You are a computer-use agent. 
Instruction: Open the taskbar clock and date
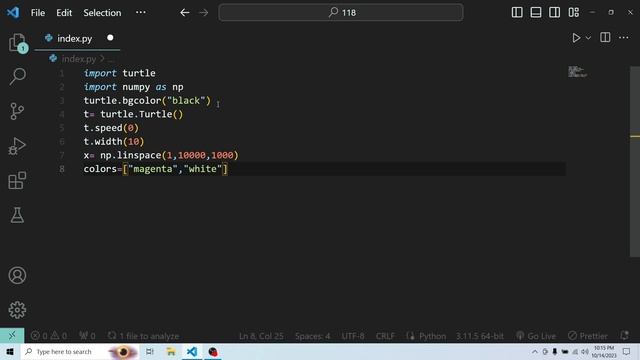point(604,351)
